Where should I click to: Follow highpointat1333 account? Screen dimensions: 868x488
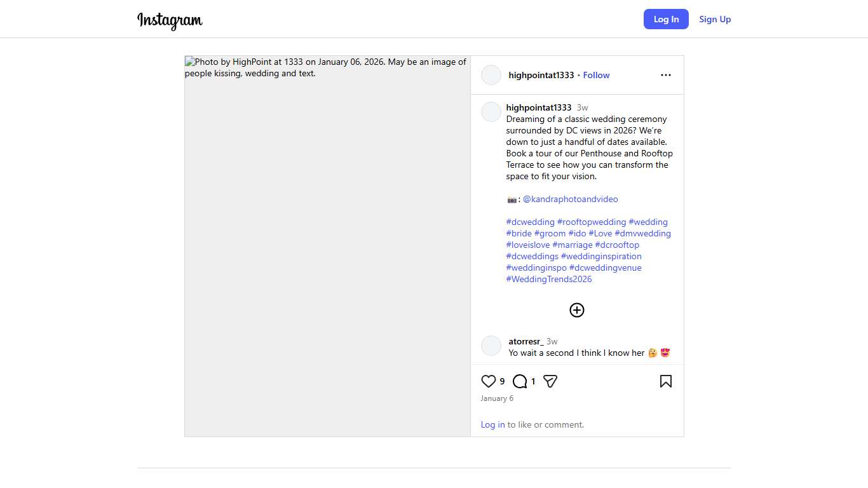(x=596, y=75)
